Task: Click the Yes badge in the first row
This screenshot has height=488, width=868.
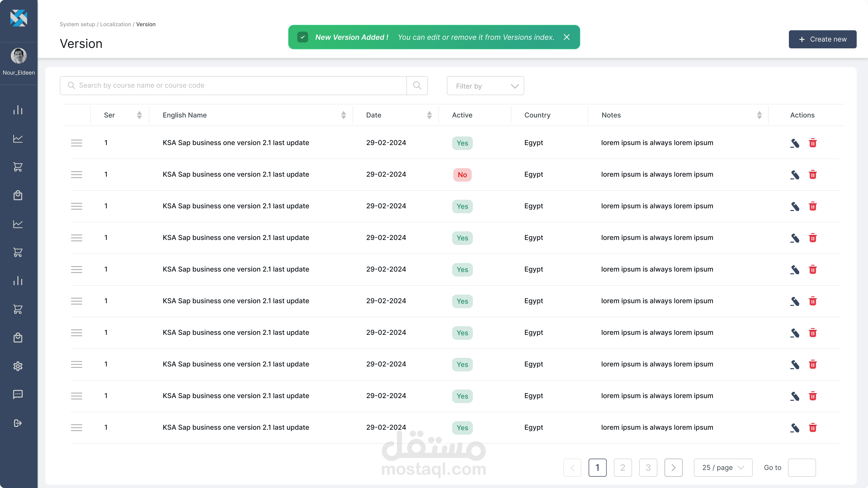Action: tap(462, 143)
